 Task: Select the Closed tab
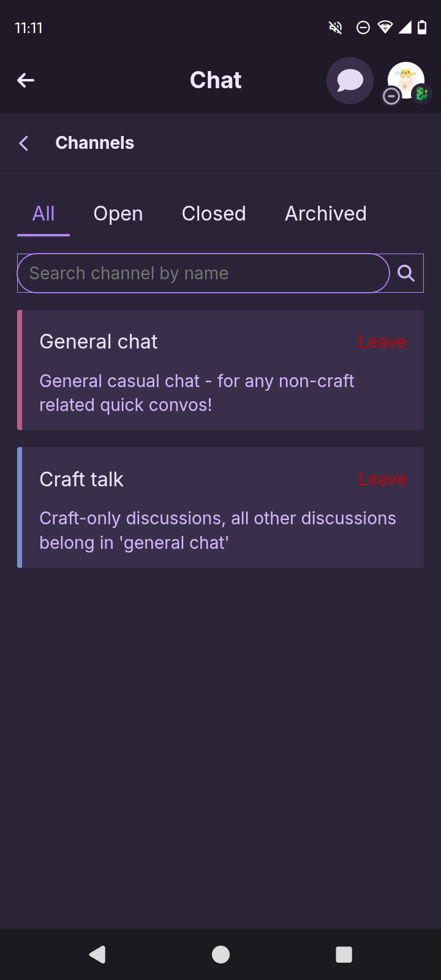pos(214,214)
